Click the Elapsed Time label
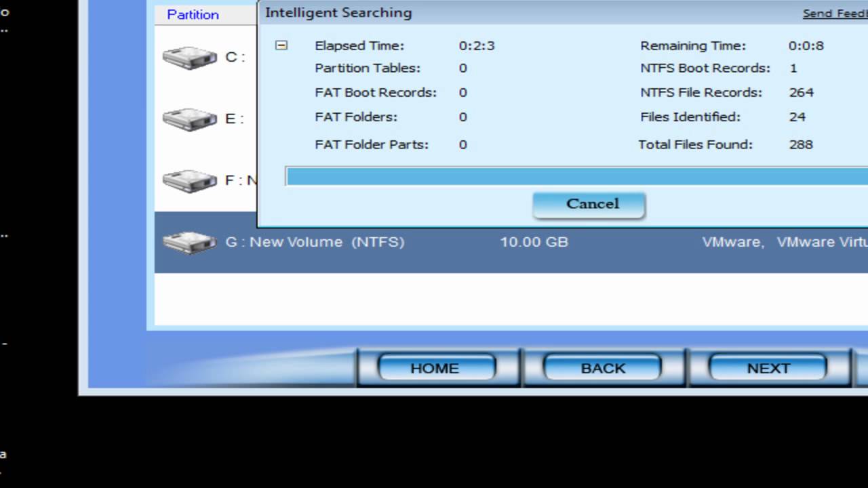Screen dimensions: 868x488 tap(359, 46)
